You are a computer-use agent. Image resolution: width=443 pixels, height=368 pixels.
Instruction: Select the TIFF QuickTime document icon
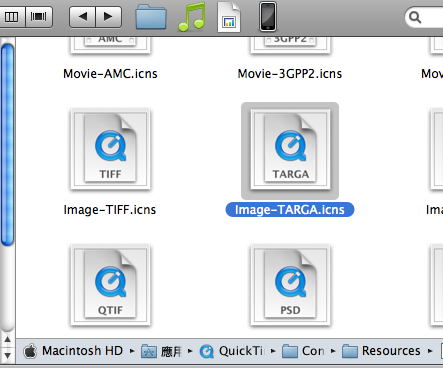point(110,149)
